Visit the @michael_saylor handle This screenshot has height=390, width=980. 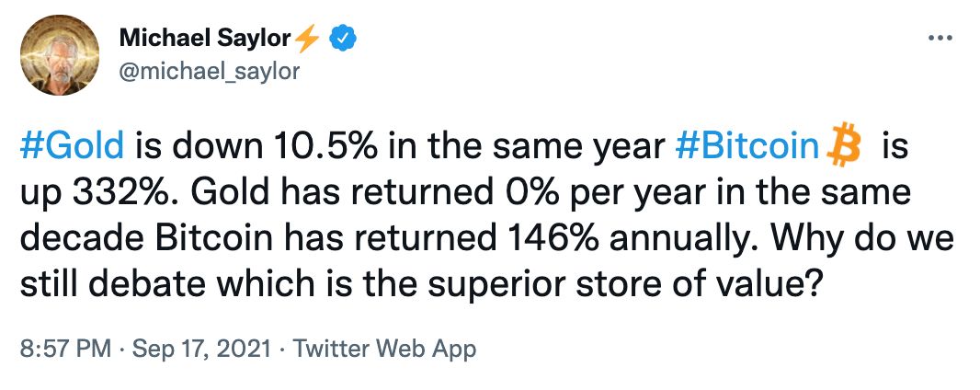click(x=210, y=71)
